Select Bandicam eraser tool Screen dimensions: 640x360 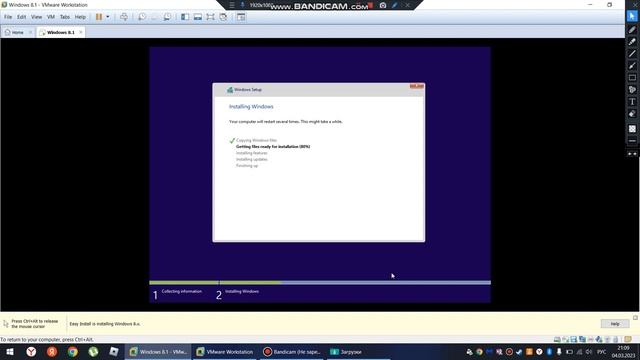(632, 113)
